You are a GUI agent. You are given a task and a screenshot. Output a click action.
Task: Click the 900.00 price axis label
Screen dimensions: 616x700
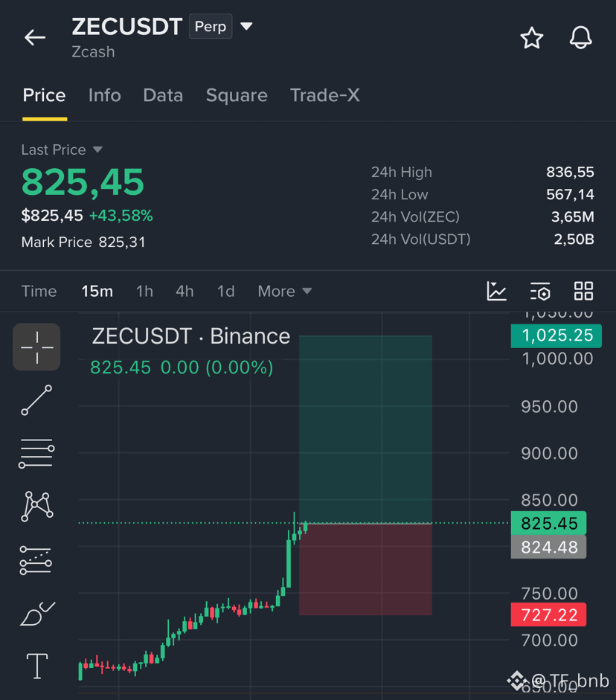(x=550, y=453)
